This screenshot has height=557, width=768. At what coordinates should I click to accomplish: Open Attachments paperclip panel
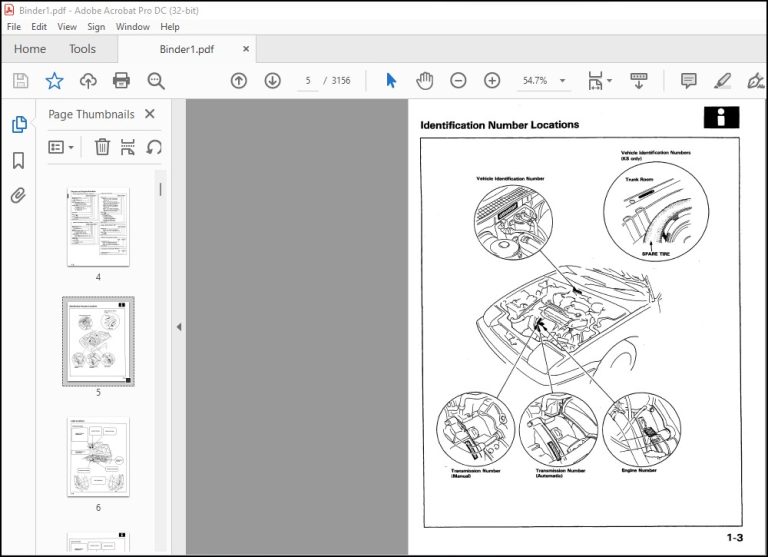pyautogui.click(x=19, y=195)
